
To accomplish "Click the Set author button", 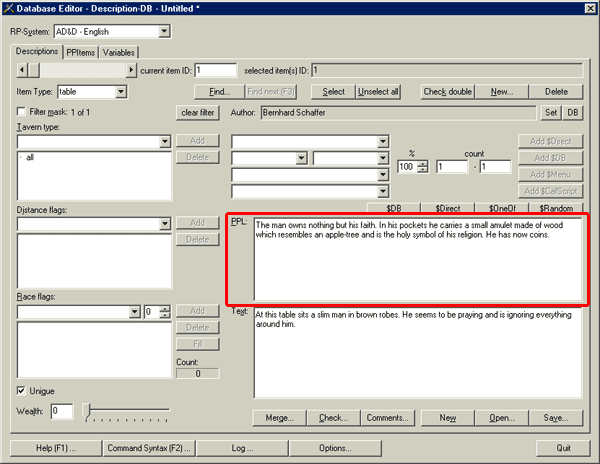I will tap(550, 113).
